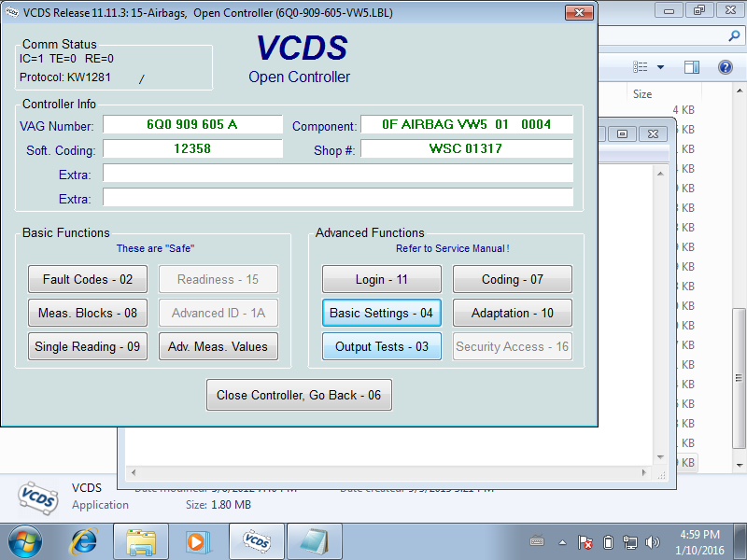Image resolution: width=747 pixels, height=560 pixels.
Task: Open Fault Codes - 02
Action: (x=88, y=279)
